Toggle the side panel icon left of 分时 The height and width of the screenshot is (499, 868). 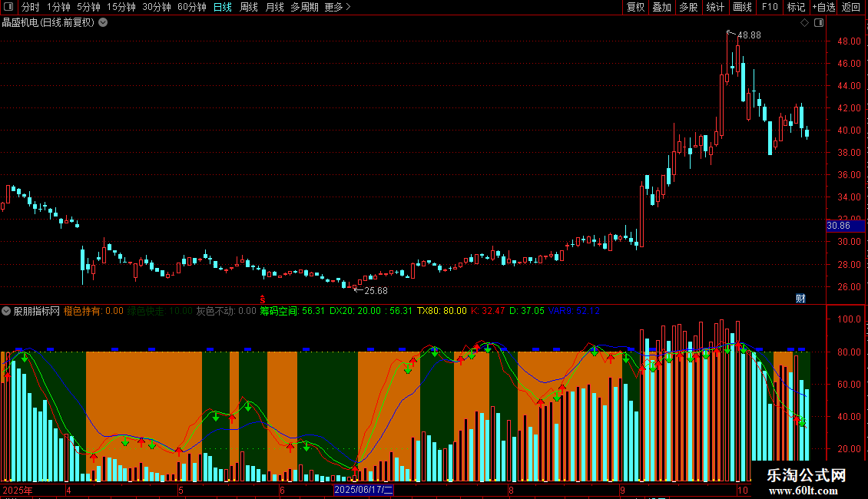(x=8, y=7)
